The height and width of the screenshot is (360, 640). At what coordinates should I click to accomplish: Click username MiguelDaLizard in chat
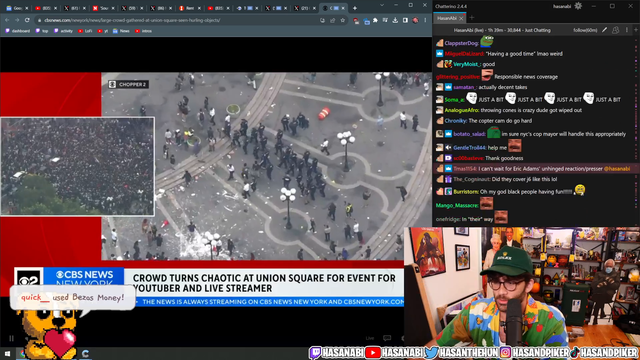tap(464, 53)
